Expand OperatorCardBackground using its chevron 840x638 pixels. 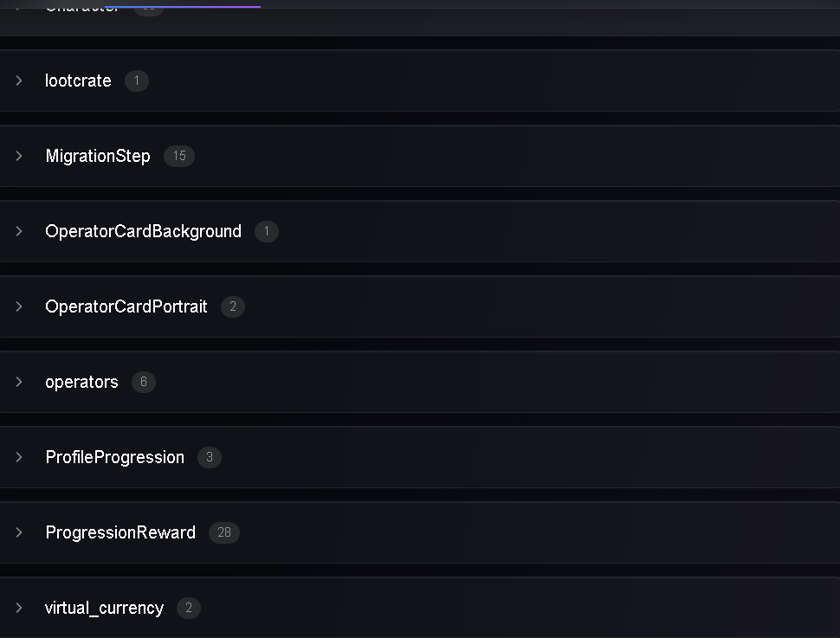19,231
